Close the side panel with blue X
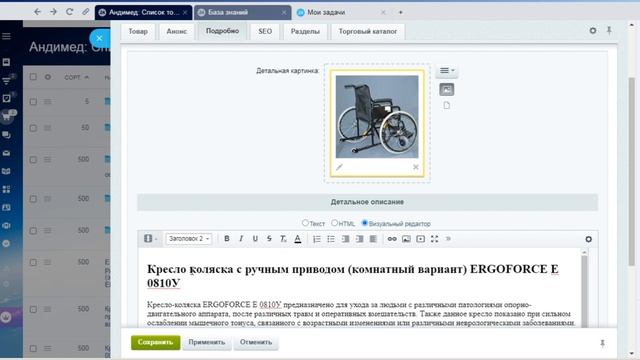The image size is (640, 360). [99, 38]
